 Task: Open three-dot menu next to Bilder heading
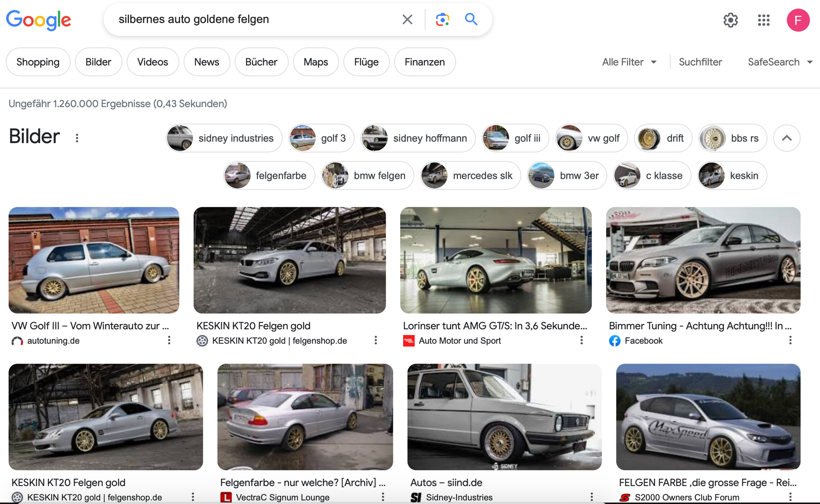click(77, 138)
